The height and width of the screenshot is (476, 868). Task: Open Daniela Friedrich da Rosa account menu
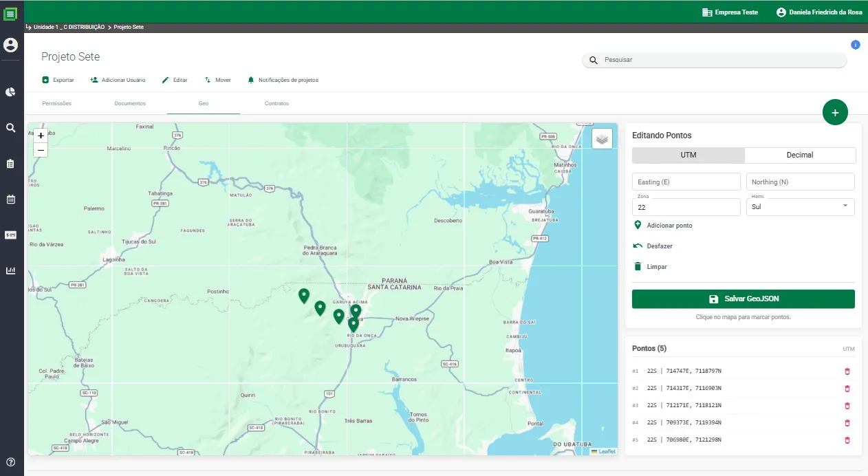click(819, 12)
